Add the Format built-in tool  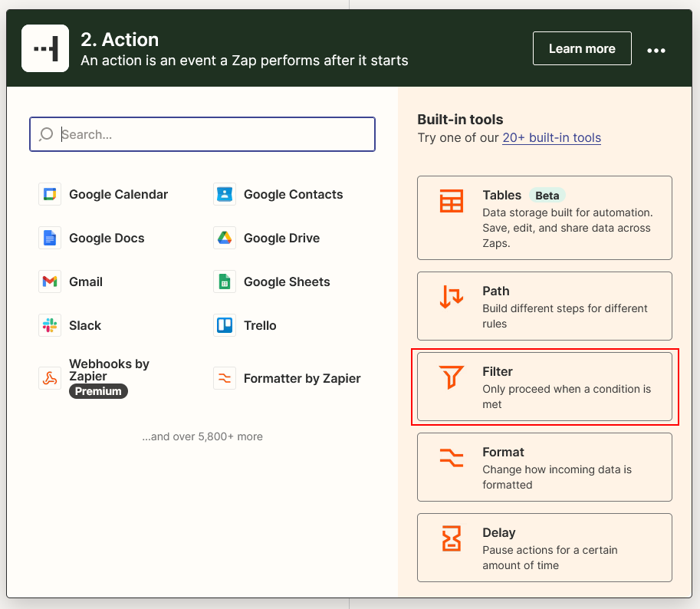pos(544,467)
